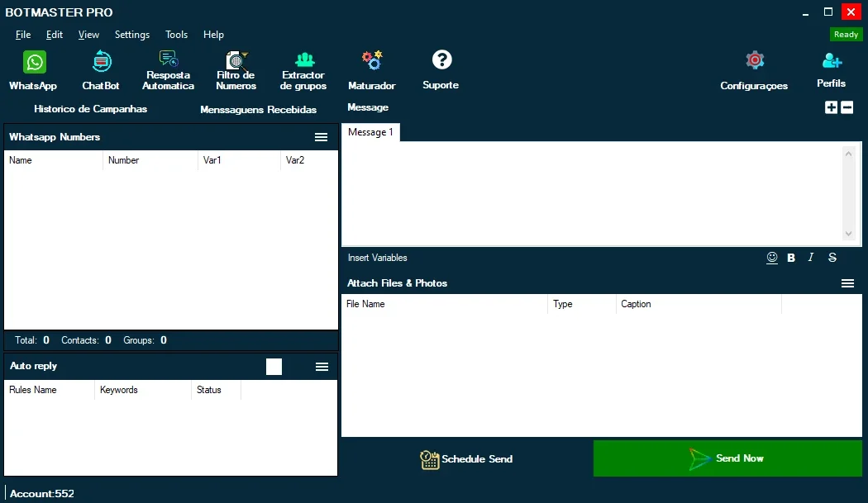Open the Tools menu
Image resolution: width=868 pixels, height=503 pixels.
[x=177, y=35]
